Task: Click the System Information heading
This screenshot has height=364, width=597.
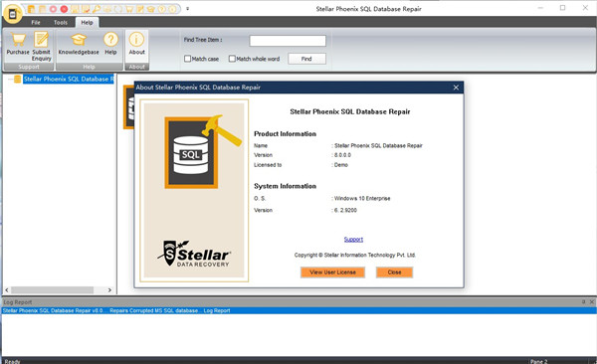Action: click(286, 186)
